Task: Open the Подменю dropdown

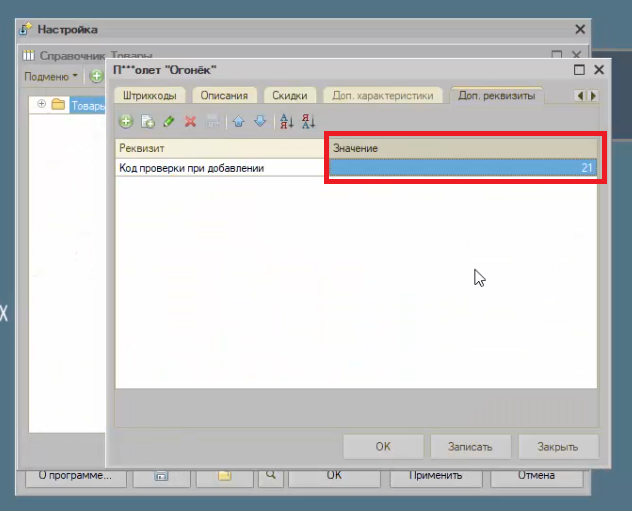Action: pos(51,76)
